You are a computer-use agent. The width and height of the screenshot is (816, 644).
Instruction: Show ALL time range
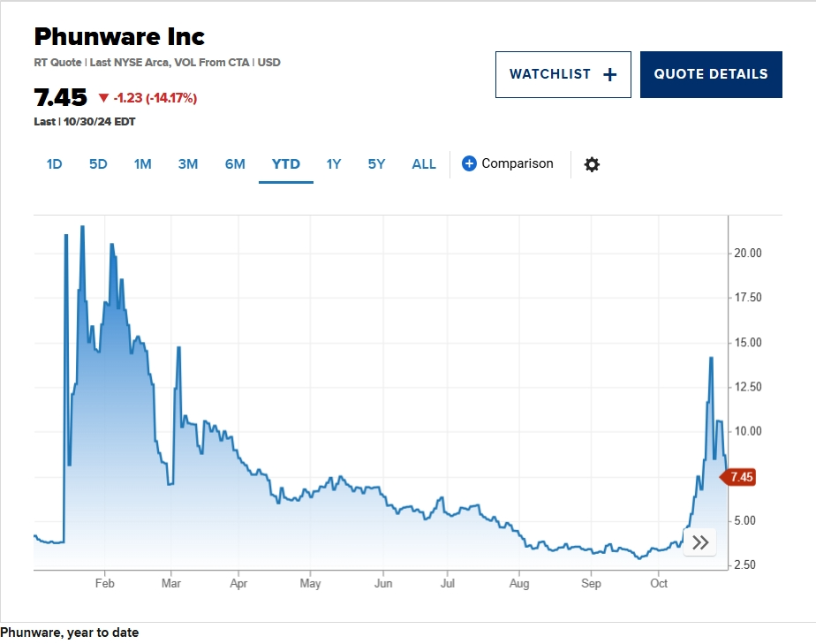coord(424,164)
